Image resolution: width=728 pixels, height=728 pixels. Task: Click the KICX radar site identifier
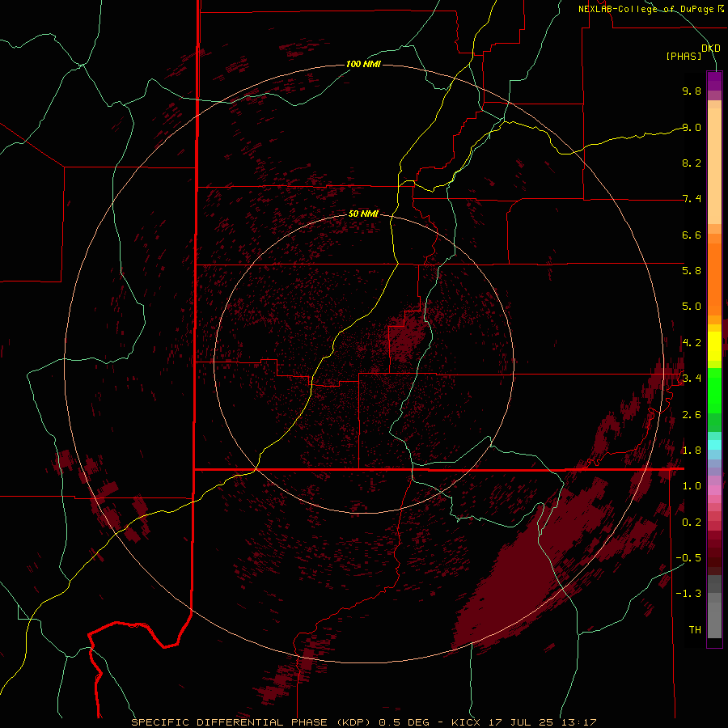coord(466,722)
